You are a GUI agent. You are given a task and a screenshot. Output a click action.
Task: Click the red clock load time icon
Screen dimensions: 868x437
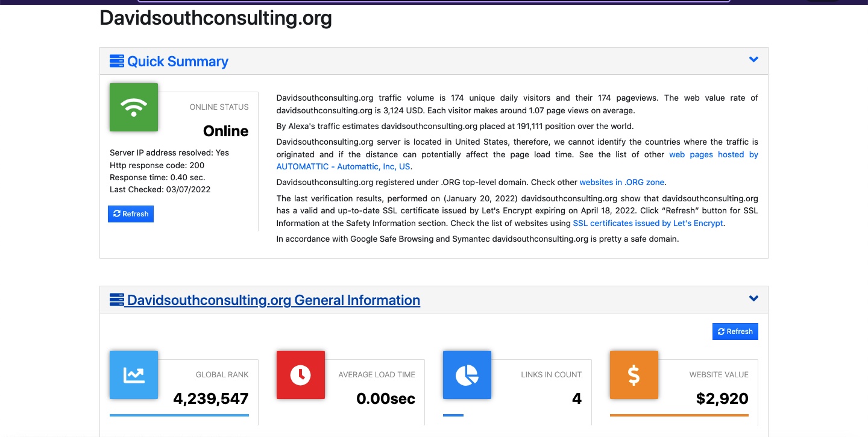click(300, 375)
